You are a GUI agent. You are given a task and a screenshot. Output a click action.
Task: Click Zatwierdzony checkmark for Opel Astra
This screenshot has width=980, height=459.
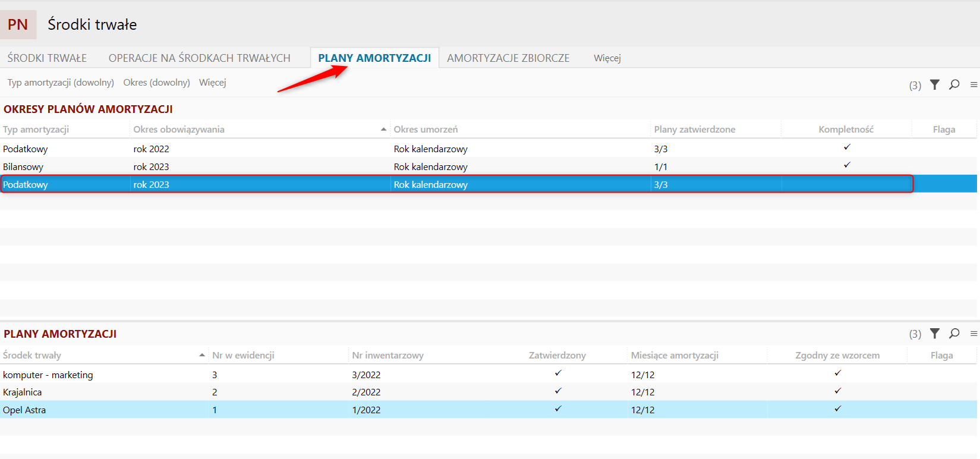point(558,408)
